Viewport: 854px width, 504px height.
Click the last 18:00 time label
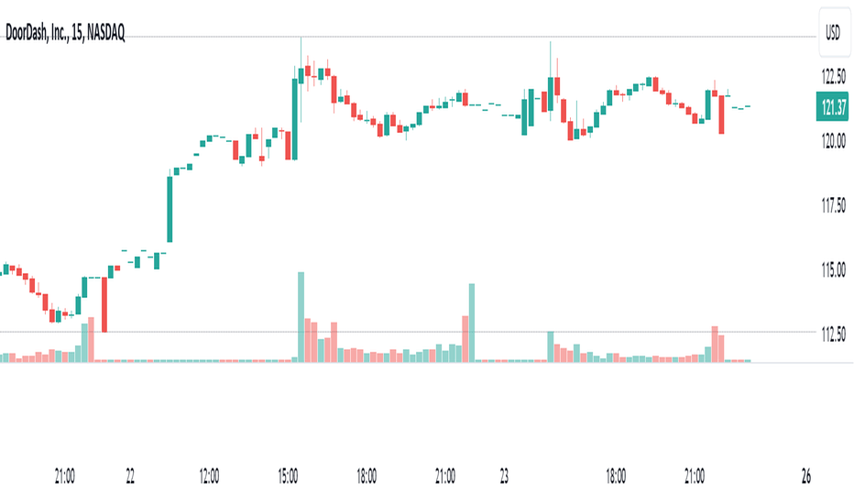616,477
